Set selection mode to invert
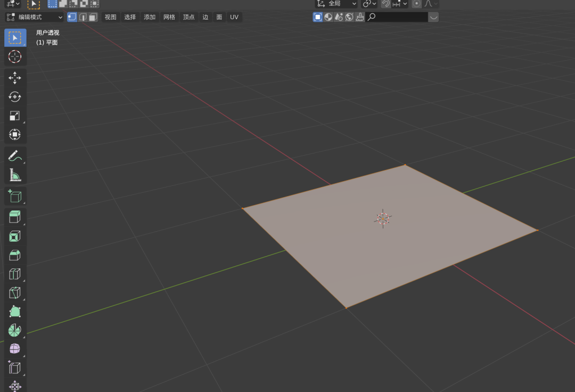 pos(84,4)
